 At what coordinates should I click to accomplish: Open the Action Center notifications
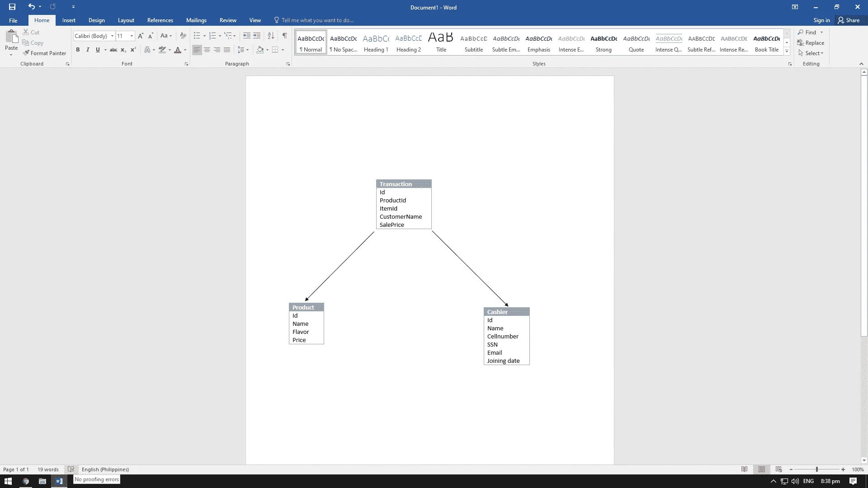pyautogui.click(x=853, y=481)
